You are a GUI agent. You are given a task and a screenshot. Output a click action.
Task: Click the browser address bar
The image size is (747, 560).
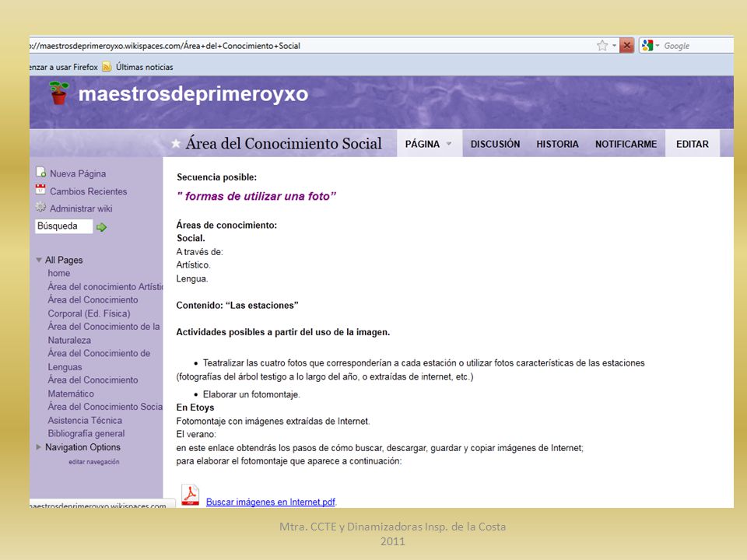[310, 46]
